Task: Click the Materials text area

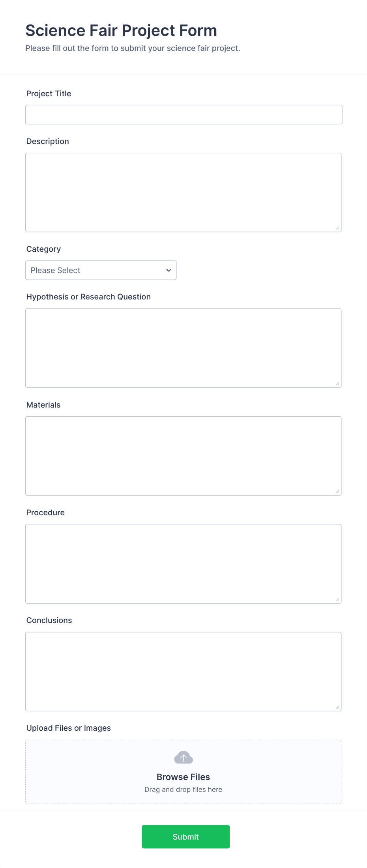Action: [x=183, y=455]
